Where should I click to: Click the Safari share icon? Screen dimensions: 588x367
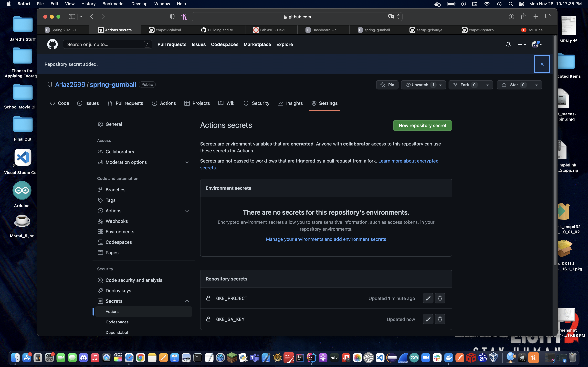click(x=524, y=17)
